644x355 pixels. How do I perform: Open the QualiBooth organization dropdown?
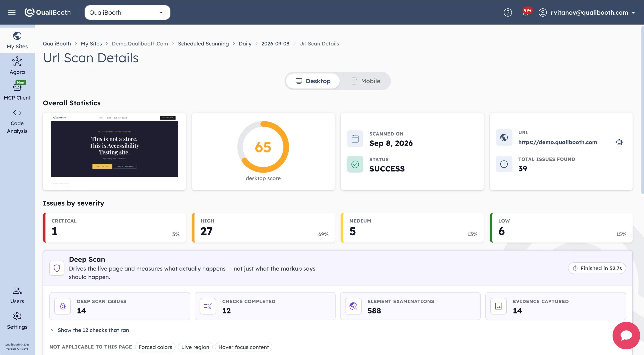128,12
